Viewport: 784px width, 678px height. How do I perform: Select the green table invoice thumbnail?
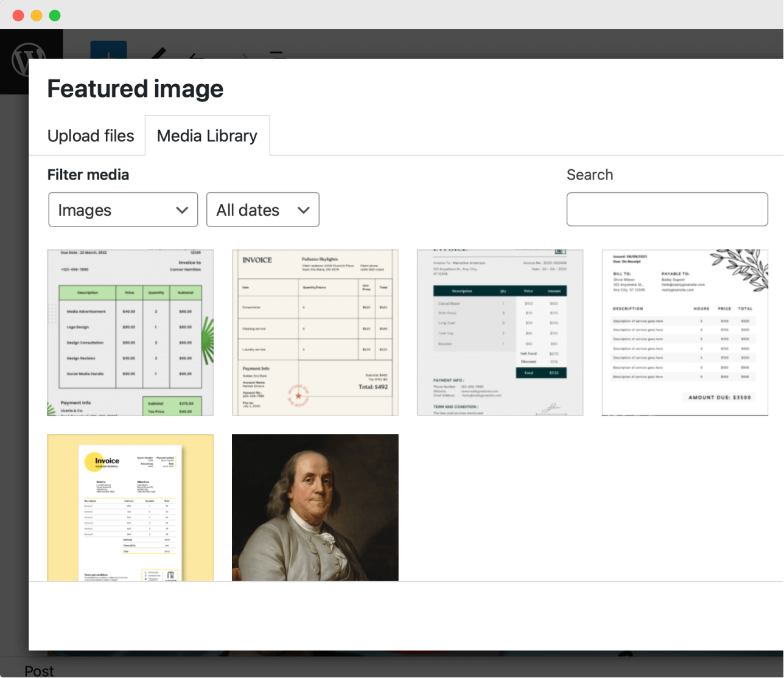(130, 332)
